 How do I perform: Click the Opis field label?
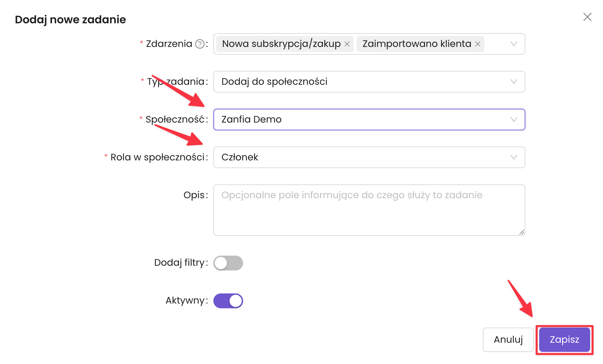tap(194, 195)
